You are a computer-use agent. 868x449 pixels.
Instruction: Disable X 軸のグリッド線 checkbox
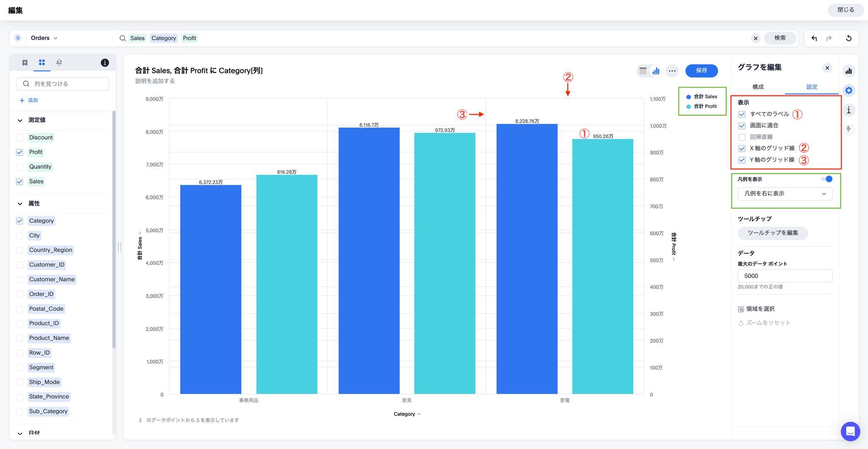pos(742,149)
